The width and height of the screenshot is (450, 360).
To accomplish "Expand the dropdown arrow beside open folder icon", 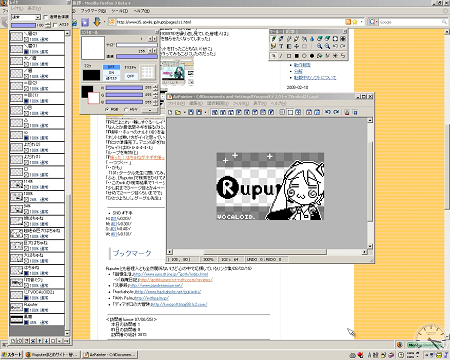I will (184, 113).
